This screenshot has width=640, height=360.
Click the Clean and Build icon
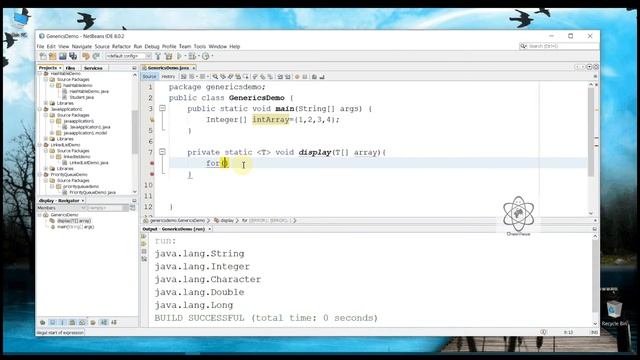(x=169, y=56)
